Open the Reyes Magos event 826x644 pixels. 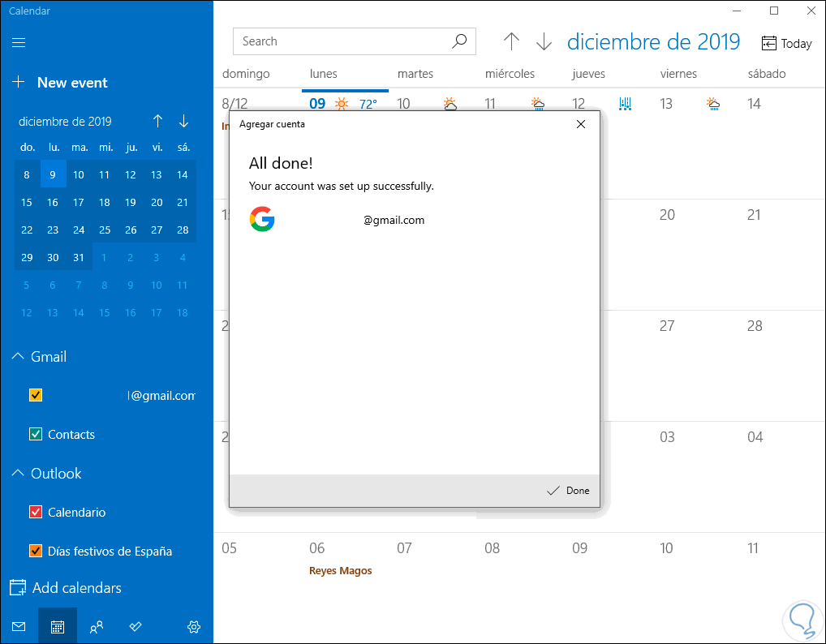coord(340,570)
